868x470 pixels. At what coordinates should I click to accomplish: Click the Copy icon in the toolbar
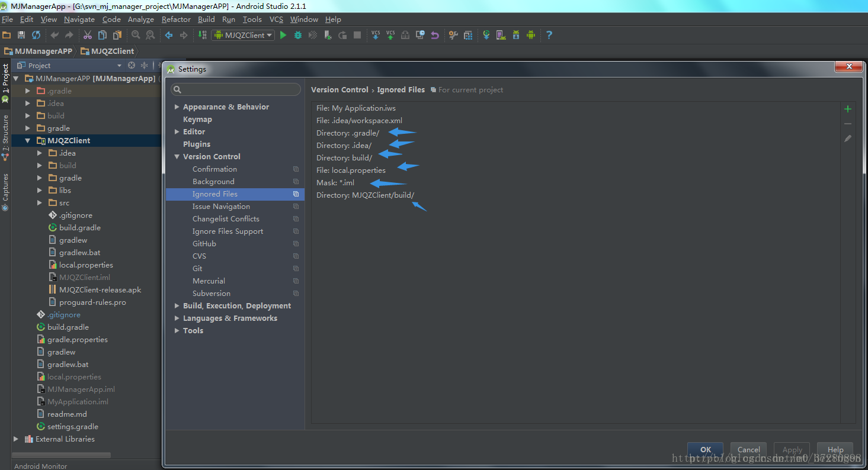(103, 35)
